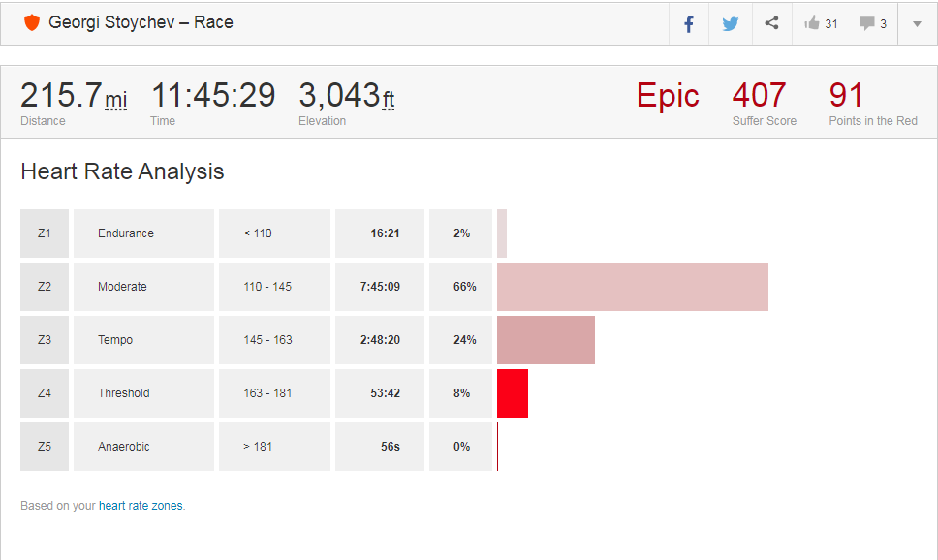
Task: Click the Georgi Stoychev – Race title
Action: click(x=141, y=22)
